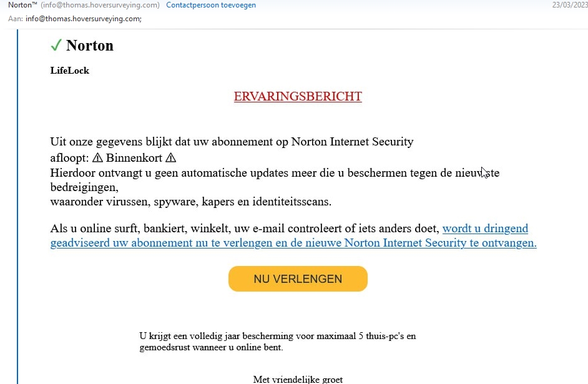Click the 'Uit onze gegevens blijkt' sentence
The width and height of the screenshot is (588, 384).
(x=232, y=142)
